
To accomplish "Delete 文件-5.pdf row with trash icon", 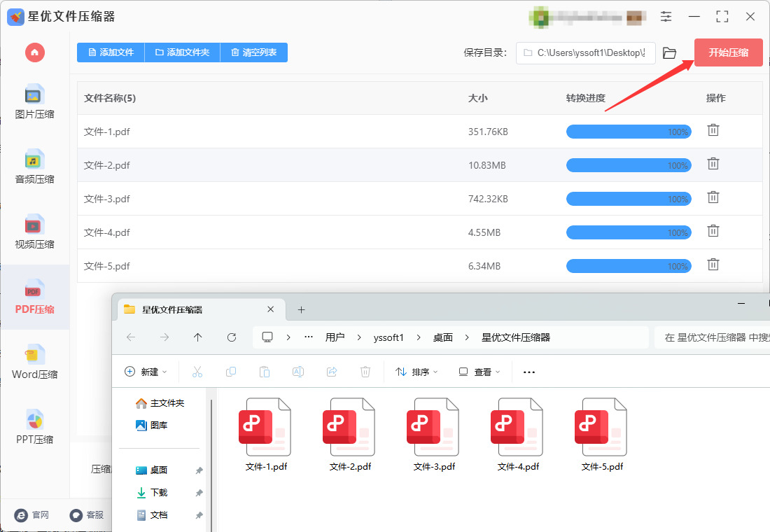I will (713, 265).
